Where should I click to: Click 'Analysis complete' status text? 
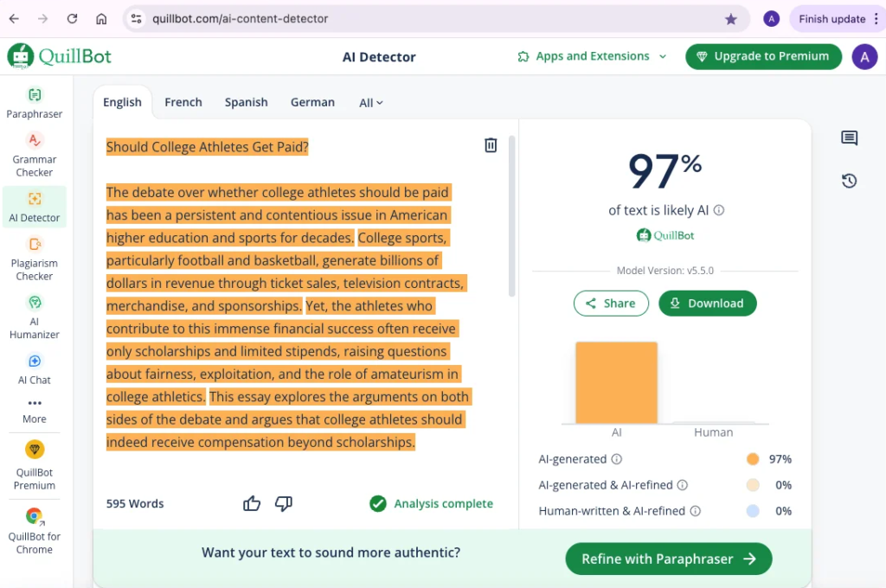[x=444, y=503]
